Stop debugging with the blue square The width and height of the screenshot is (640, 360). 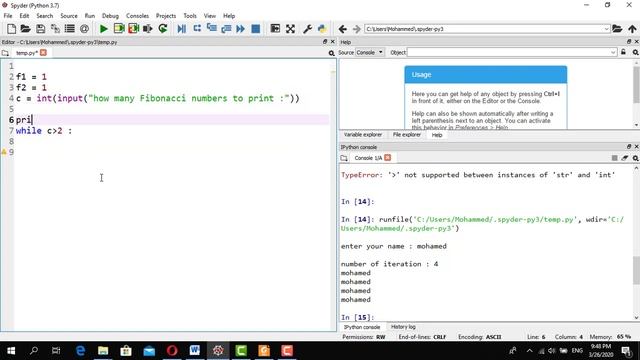[x=256, y=29]
